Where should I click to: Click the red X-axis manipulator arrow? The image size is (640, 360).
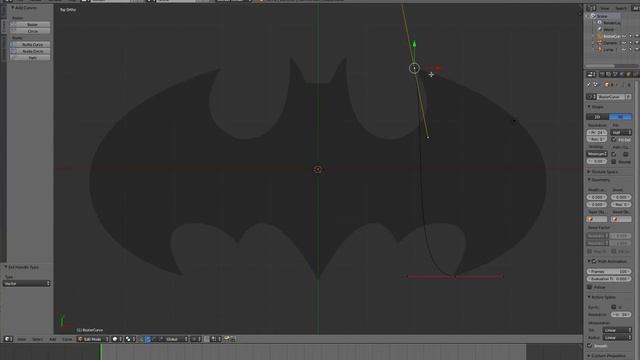438,68
